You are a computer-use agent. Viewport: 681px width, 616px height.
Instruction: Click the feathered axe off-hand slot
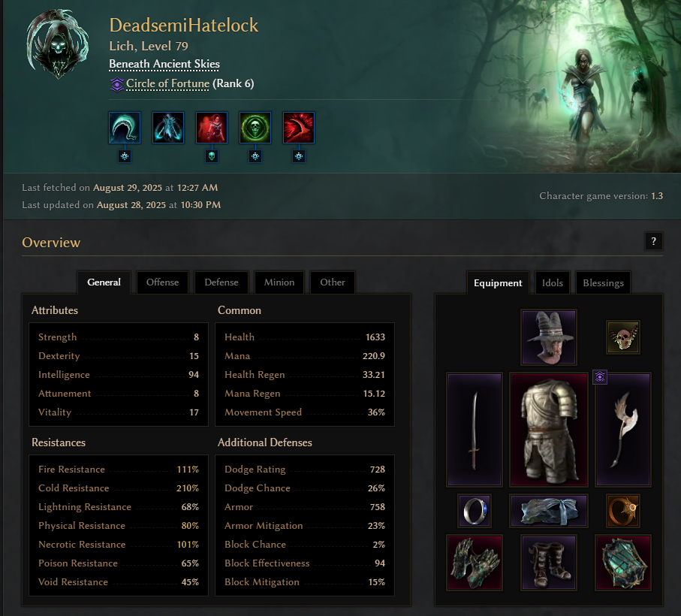[x=623, y=429]
